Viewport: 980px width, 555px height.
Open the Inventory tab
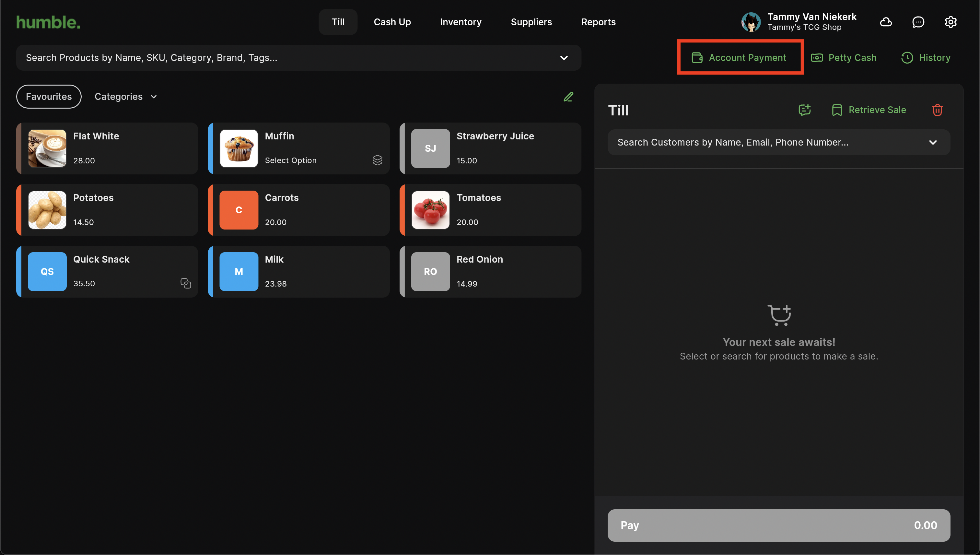pyautogui.click(x=460, y=22)
